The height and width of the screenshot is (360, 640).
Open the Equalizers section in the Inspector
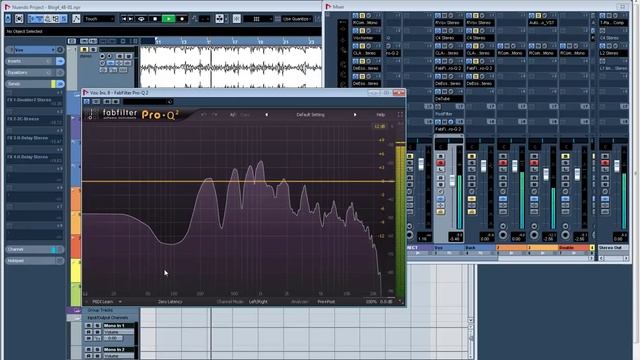[29, 73]
